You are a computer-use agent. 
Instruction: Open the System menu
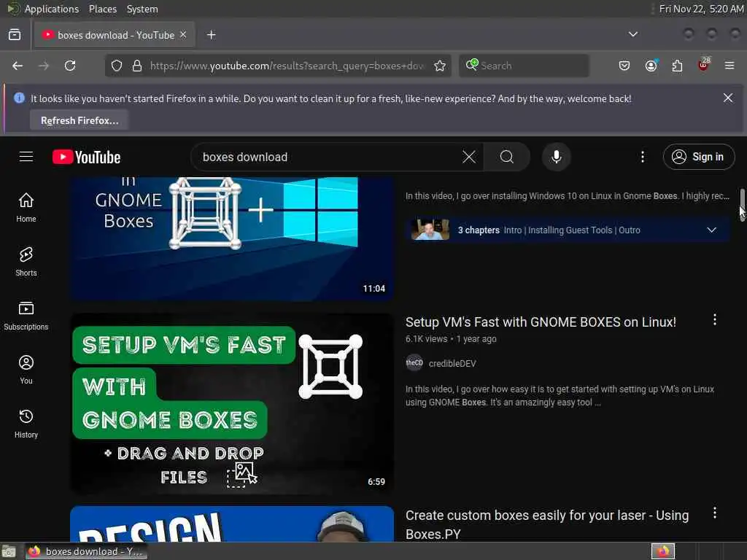click(x=142, y=9)
